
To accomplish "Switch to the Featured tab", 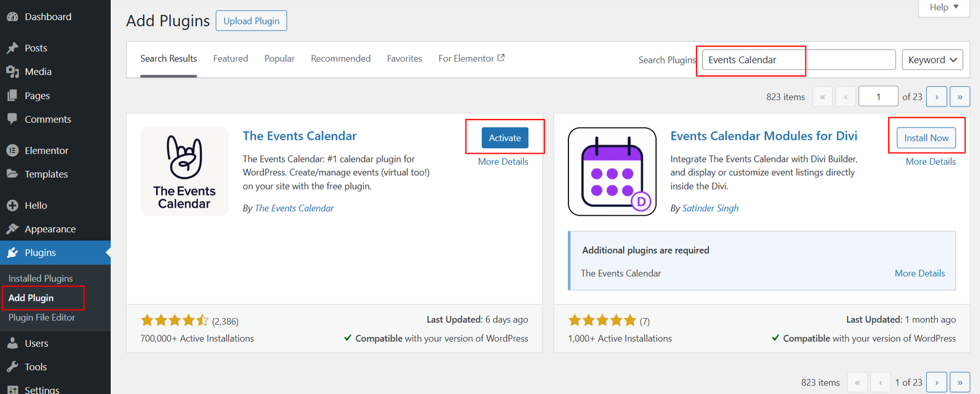I will [230, 59].
